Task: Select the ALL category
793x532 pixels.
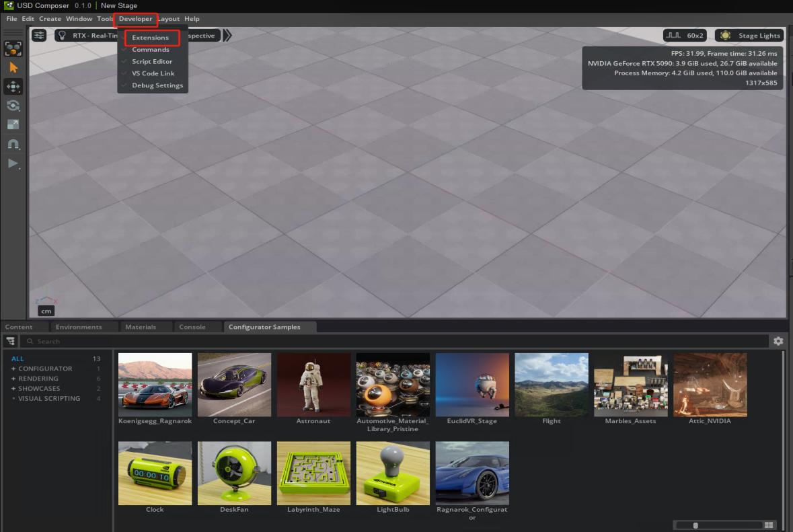Action: point(17,358)
